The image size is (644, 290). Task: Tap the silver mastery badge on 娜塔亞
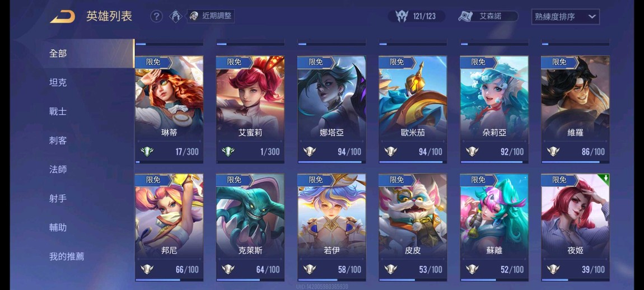click(310, 152)
